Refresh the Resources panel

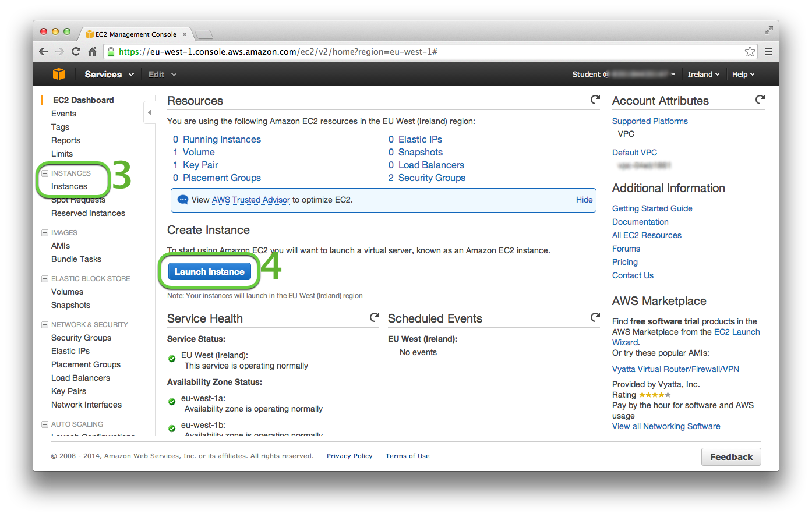595,100
